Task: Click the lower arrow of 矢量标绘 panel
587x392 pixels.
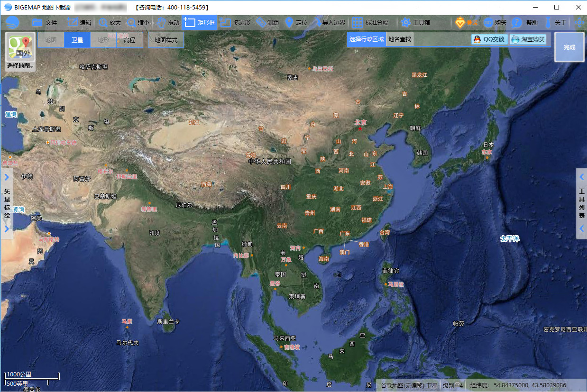Action: click(7, 229)
